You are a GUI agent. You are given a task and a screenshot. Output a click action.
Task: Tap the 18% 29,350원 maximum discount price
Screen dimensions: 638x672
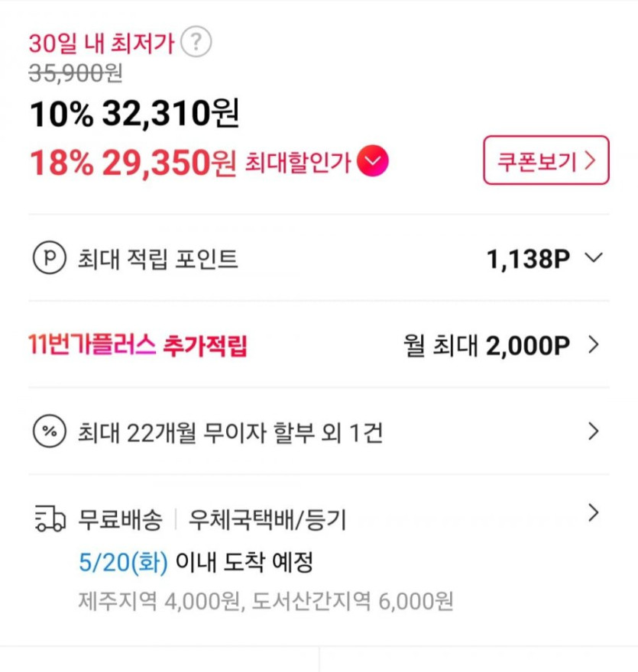pyautogui.click(x=132, y=162)
